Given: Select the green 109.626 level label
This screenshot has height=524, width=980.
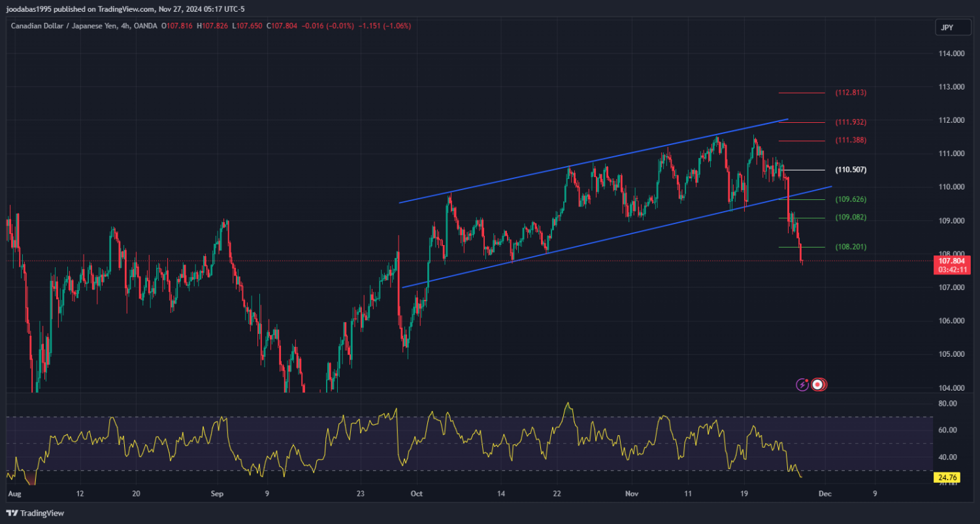Looking at the screenshot, I should [x=851, y=199].
